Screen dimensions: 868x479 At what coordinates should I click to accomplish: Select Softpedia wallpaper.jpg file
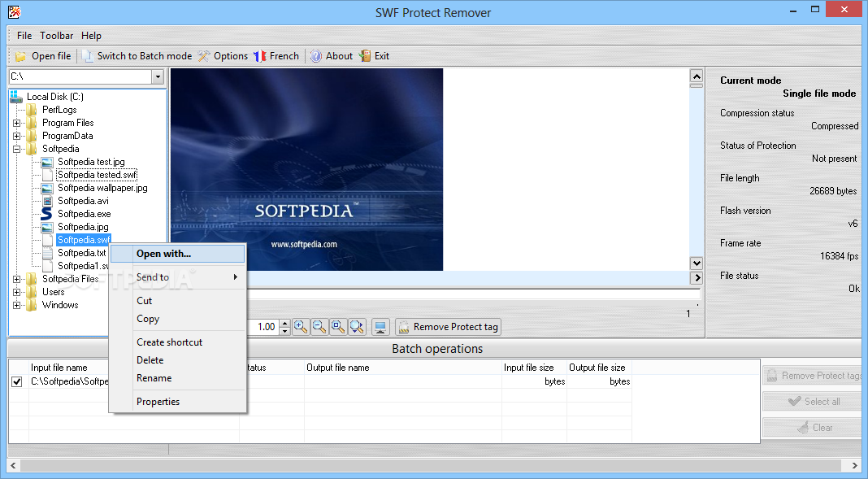point(102,188)
